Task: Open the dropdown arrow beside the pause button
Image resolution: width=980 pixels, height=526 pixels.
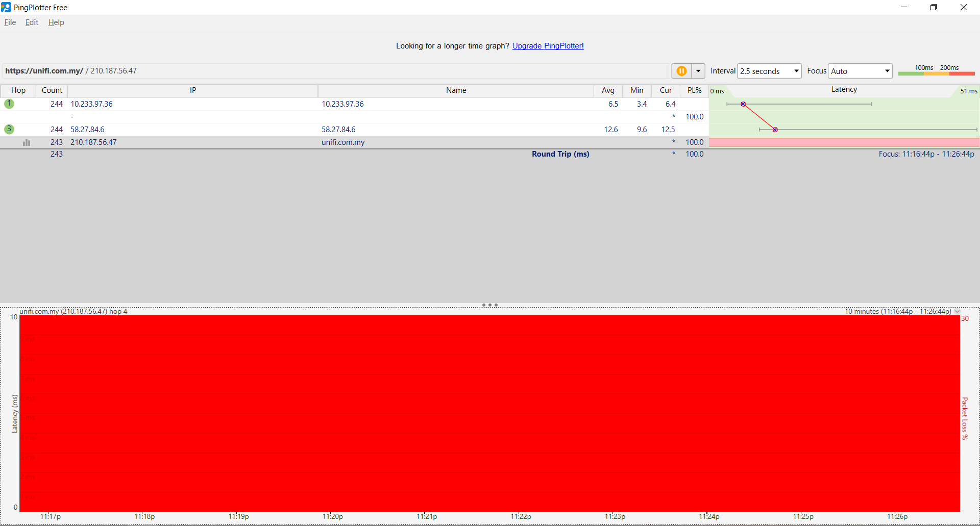Action: [698, 71]
